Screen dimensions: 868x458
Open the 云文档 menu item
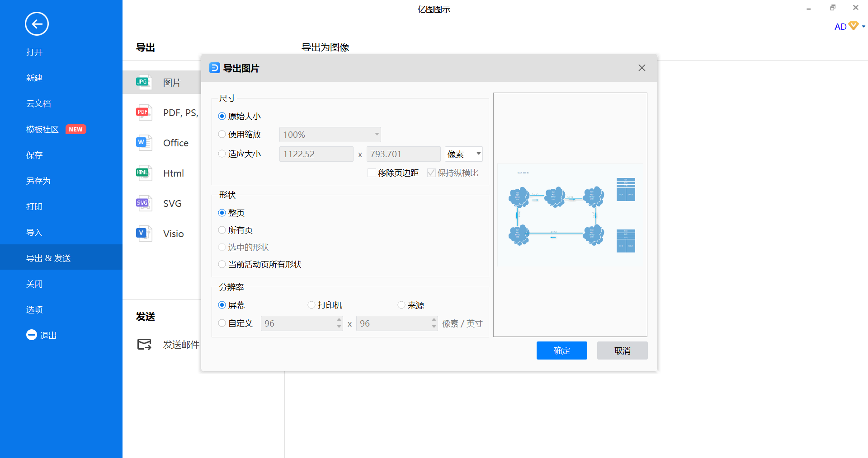pos(38,103)
